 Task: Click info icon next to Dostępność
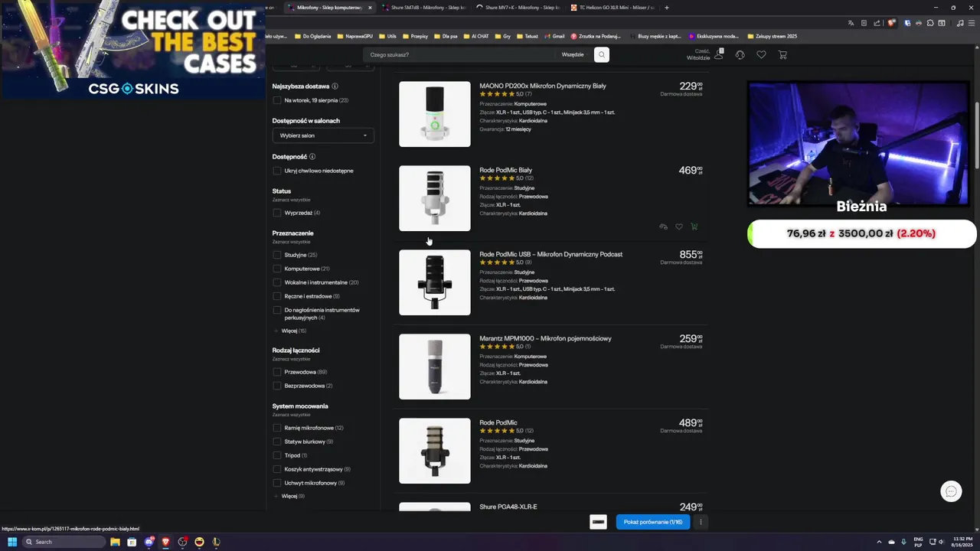click(312, 157)
